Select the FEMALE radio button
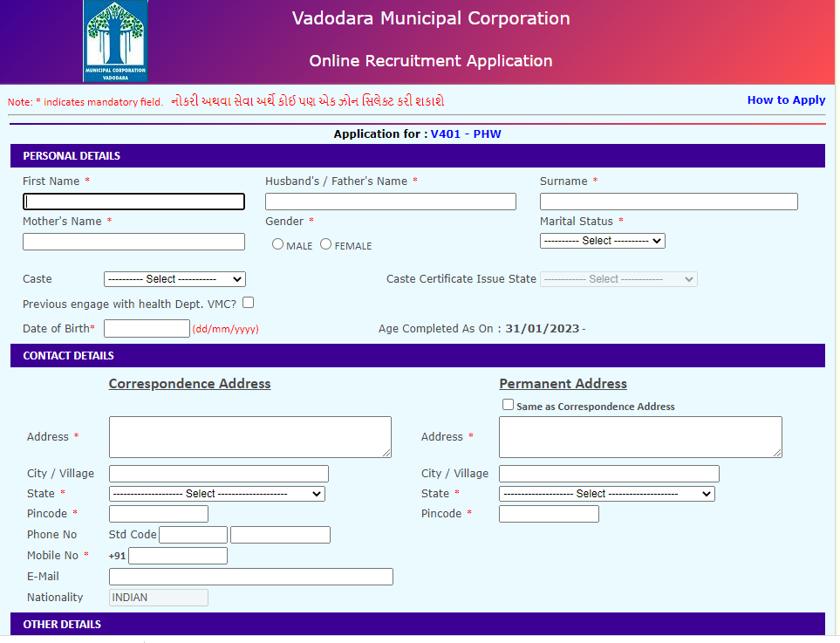Viewport: 840px width, 643px height. [325, 245]
